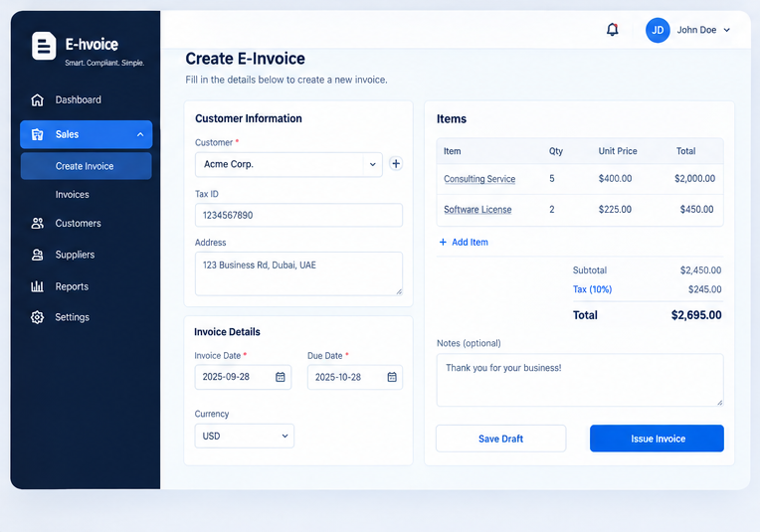Click the Notes text area
Viewport: 760px width, 532px height.
tap(580, 380)
